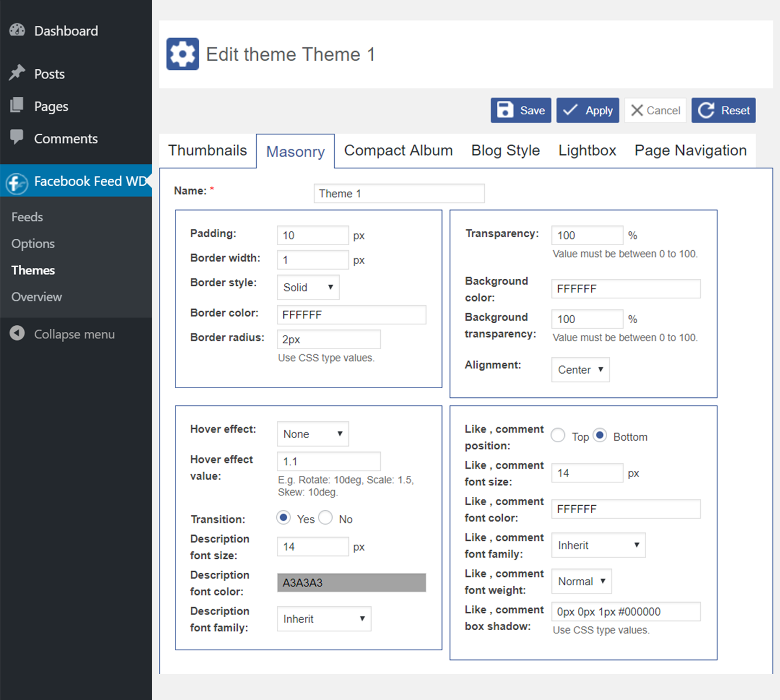Open the Border style dropdown
The width and height of the screenshot is (780, 700).
coord(308,287)
